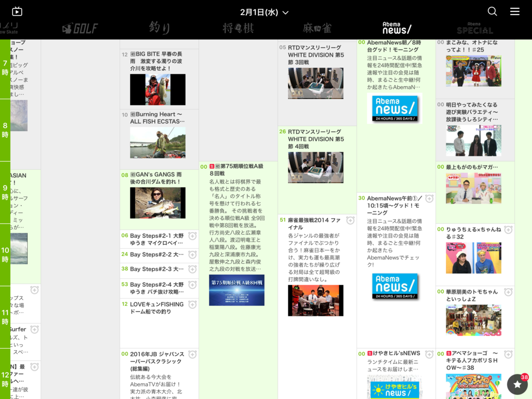Tap the star icon with badge 38
Screen dimensions: 532x399
click(x=517, y=384)
